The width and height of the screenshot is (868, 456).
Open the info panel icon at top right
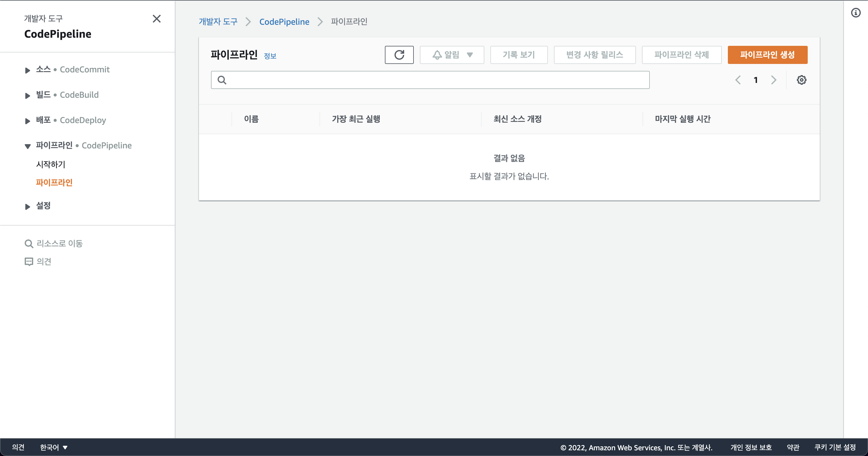pos(856,13)
